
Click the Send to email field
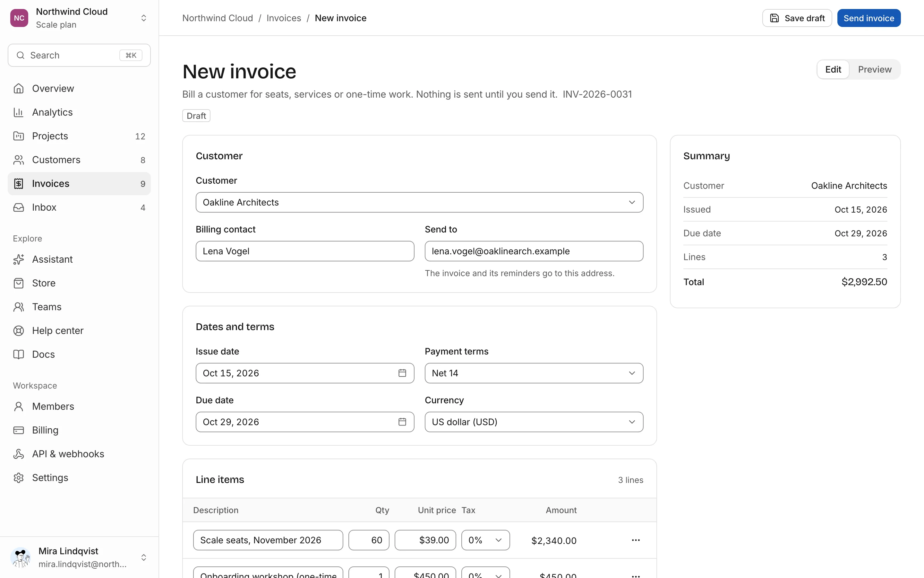click(534, 251)
